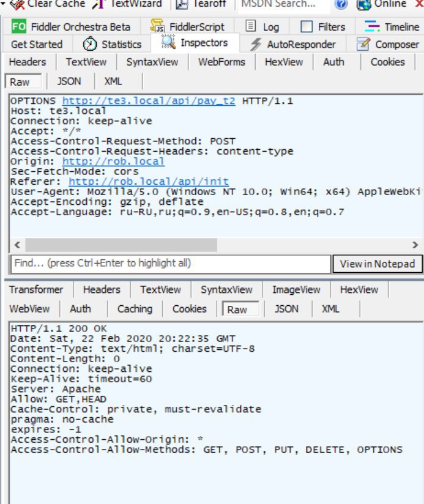Click the Sec-Fetch-Mode: cors line
Image resolution: width=424 pixels, height=504 pixels.
pos(74,171)
